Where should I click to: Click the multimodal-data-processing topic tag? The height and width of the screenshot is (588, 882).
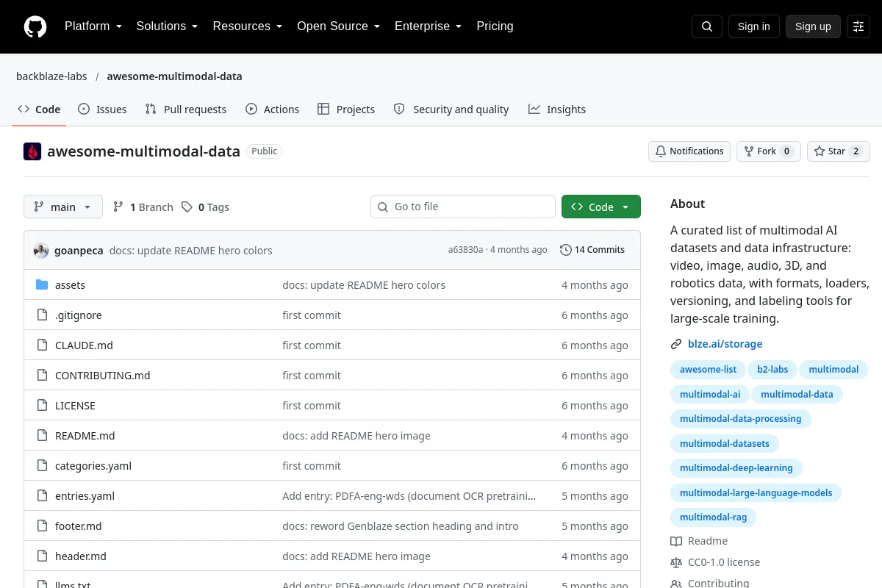(741, 419)
